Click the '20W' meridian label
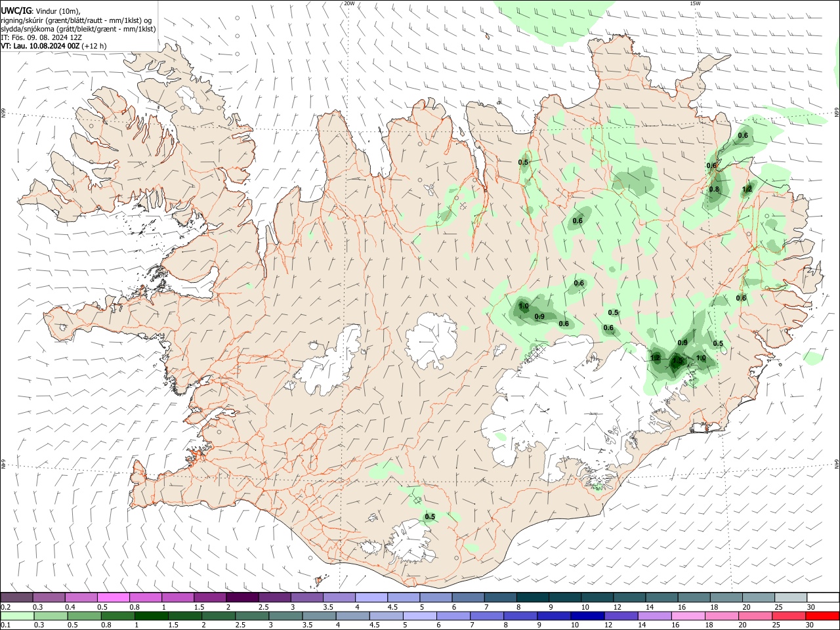Viewport: 840px width, 630px height. pyautogui.click(x=349, y=3)
